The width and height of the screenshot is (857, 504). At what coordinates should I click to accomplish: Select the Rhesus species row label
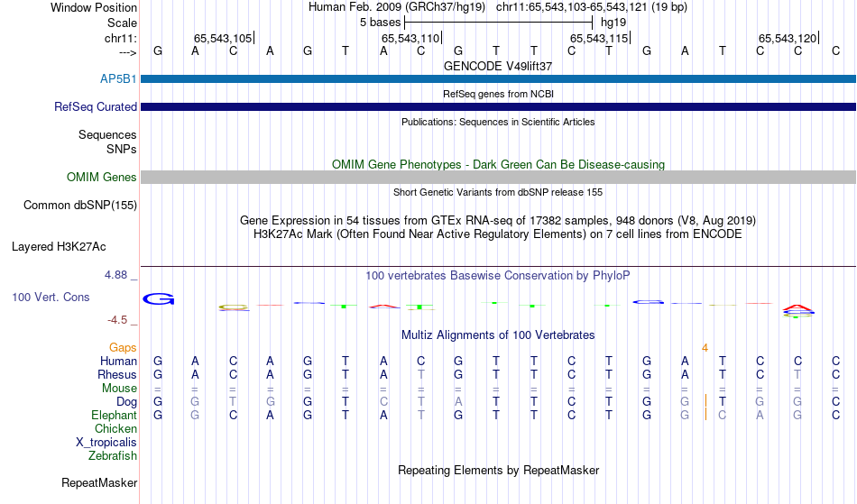[x=117, y=374]
